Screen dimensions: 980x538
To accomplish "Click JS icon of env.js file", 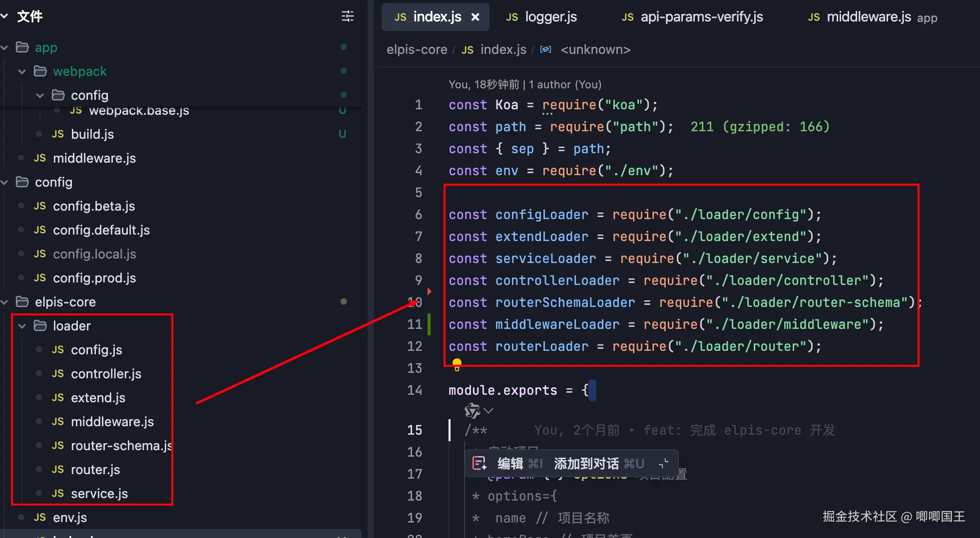I will pos(40,518).
